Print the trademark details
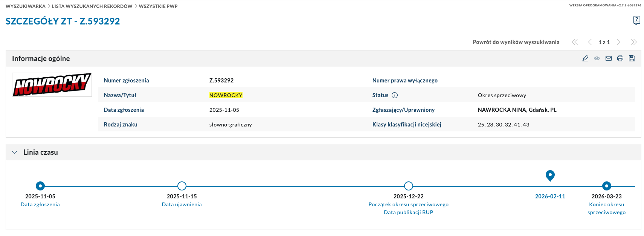 coord(620,58)
